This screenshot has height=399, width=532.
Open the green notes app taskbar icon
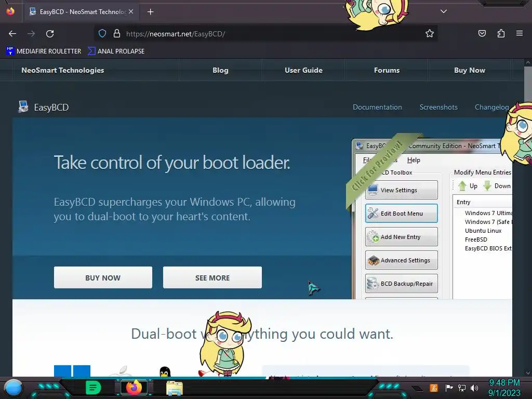tap(93, 388)
